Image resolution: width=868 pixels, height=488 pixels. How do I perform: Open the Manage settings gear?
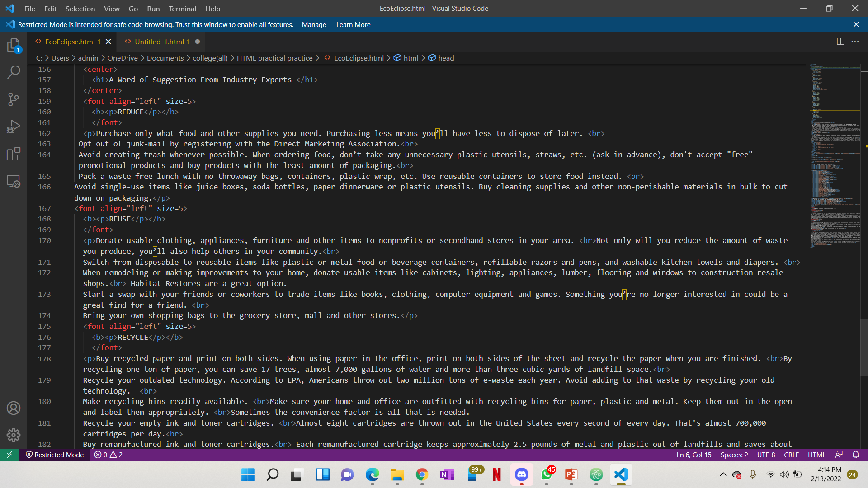[14, 435]
